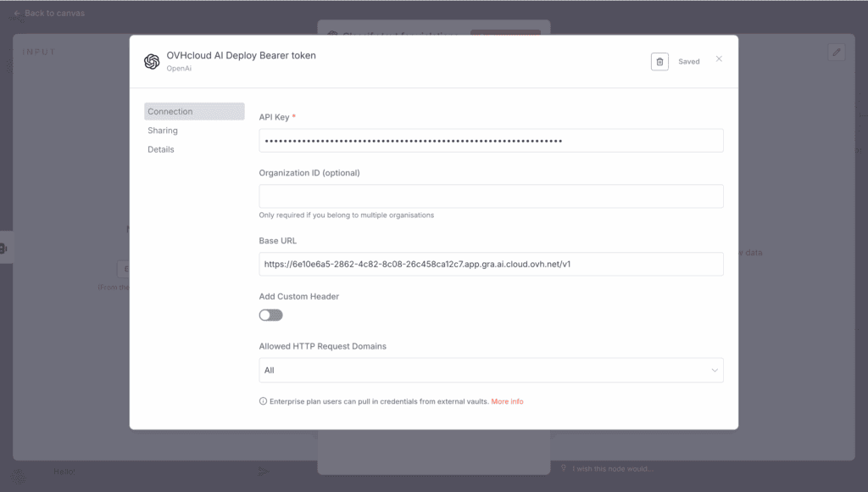Click the lightbulb icon by wish text

point(564,468)
